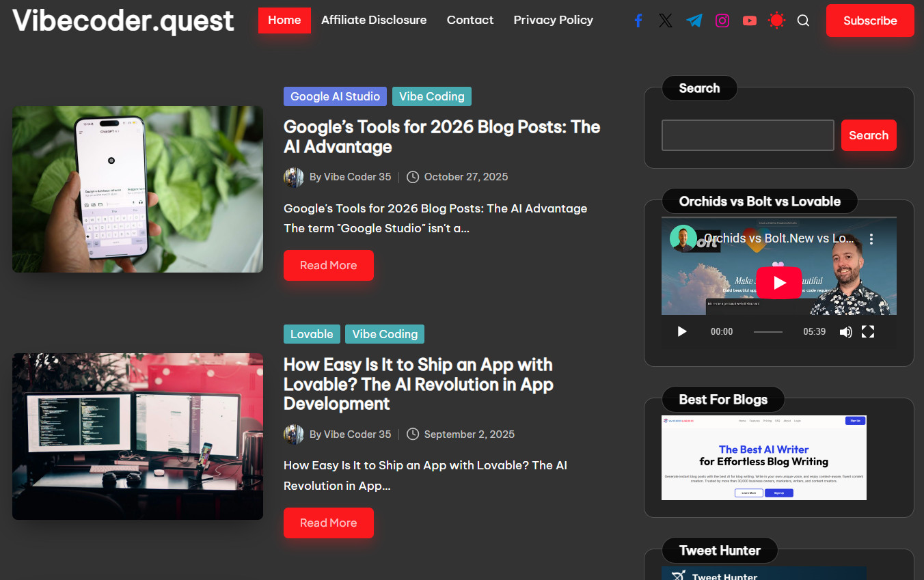The width and height of the screenshot is (924, 580).
Task: Open the Privacy Policy menu item
Action: (x=554, y=20)
